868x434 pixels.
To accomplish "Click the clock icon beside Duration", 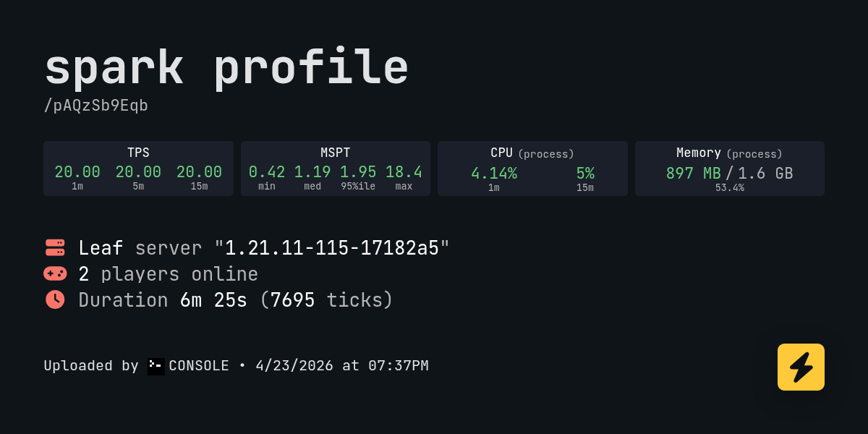I will point(55,299).
